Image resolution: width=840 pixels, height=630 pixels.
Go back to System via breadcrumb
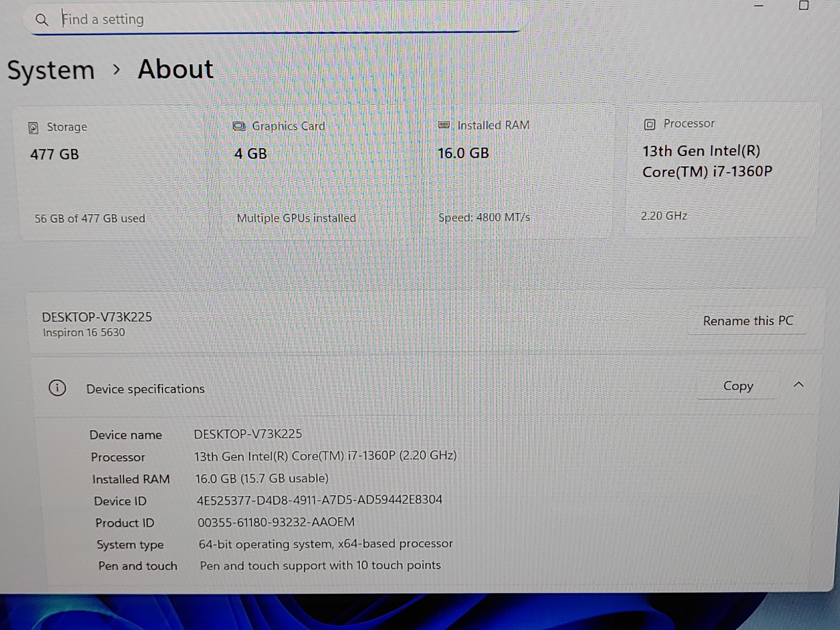coord(51,71)
